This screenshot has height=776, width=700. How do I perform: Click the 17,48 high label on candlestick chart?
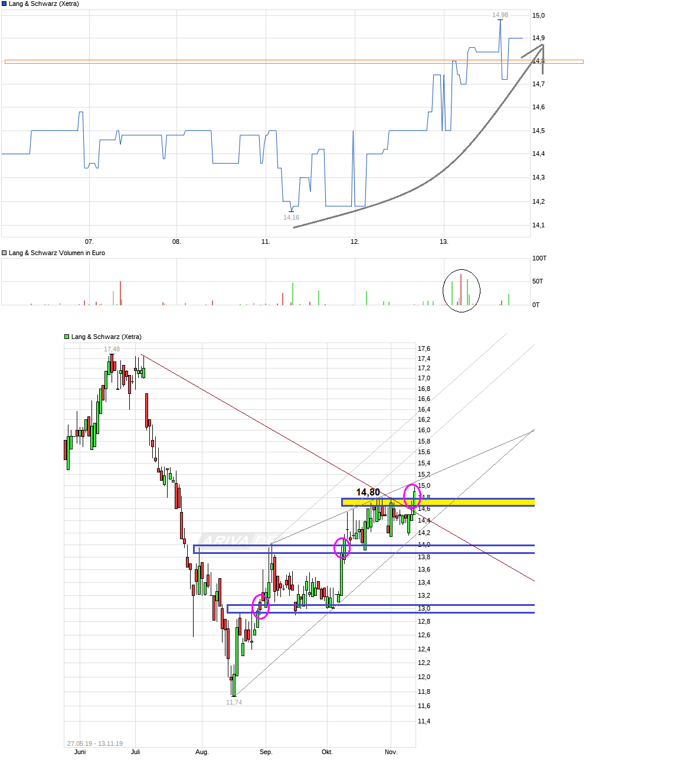(112, 349)
